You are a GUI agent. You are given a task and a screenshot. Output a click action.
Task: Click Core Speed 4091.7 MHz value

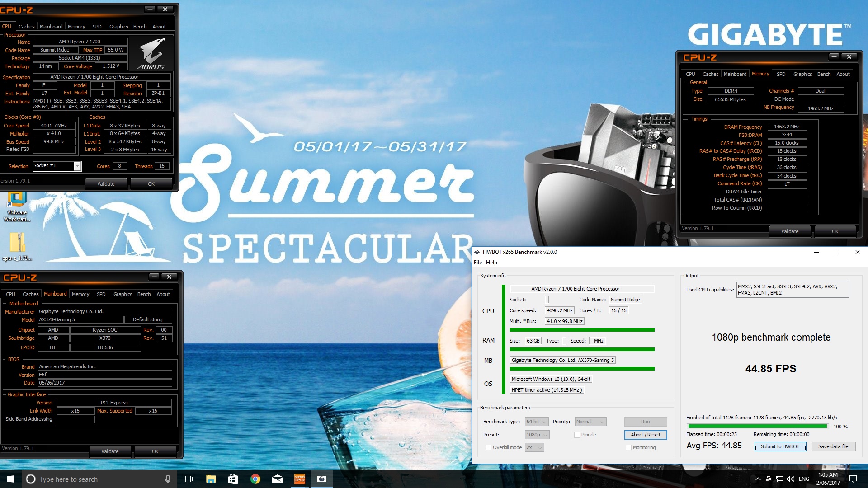54,126
